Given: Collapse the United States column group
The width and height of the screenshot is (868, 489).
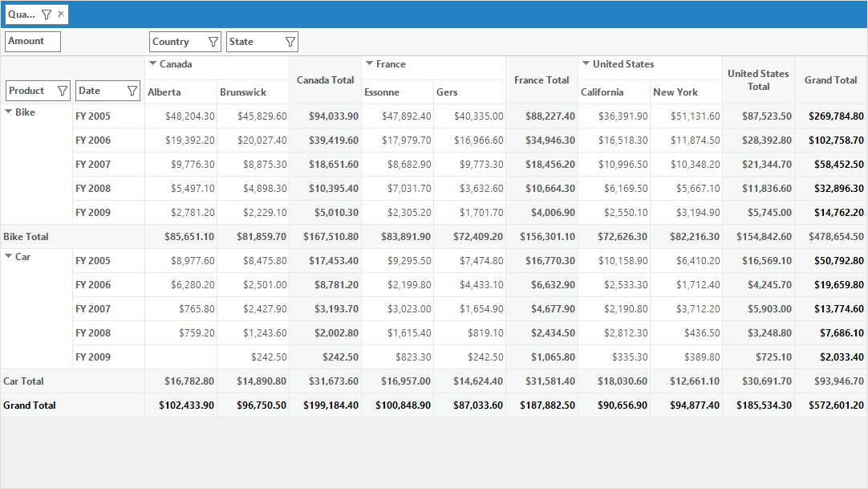Looking at the screenshot, I should pyautogui.click(x=586, y=63).
